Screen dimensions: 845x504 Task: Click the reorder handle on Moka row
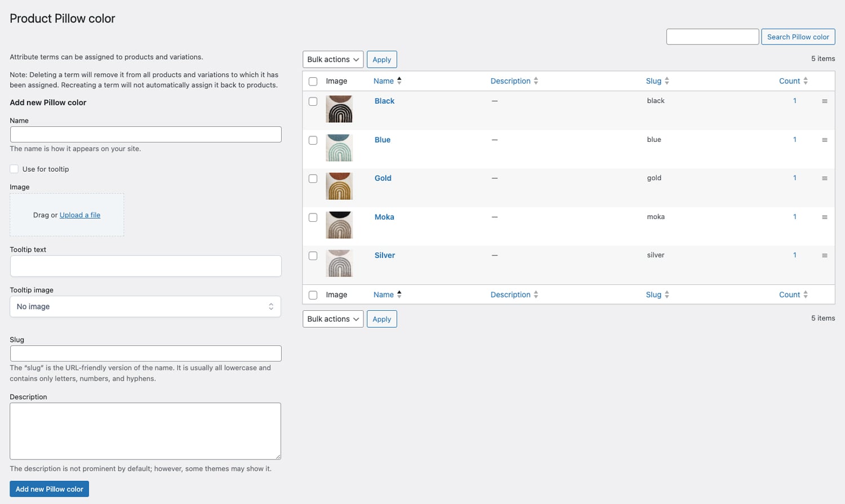(824, 217)
